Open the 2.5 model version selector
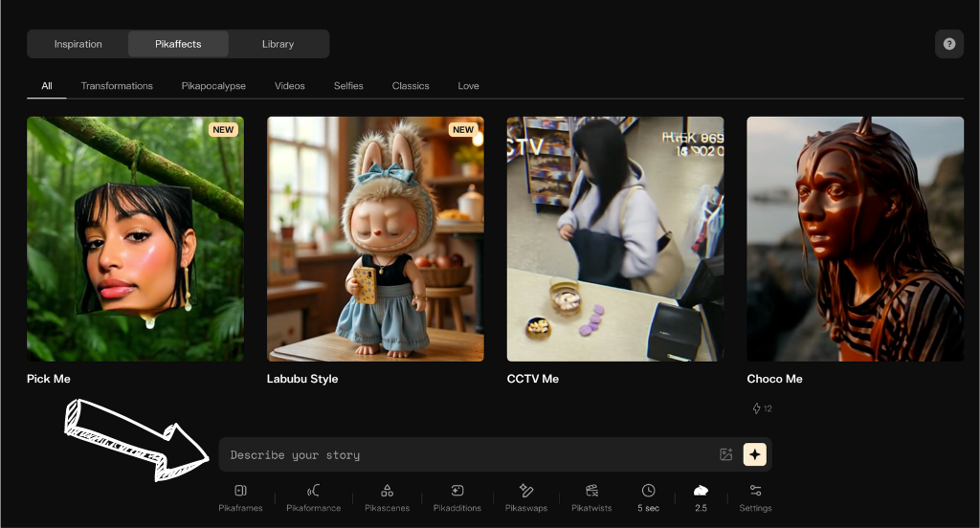The height and width of the screenshot is (528, 980). pyautogui.click(x=701, y=498)
